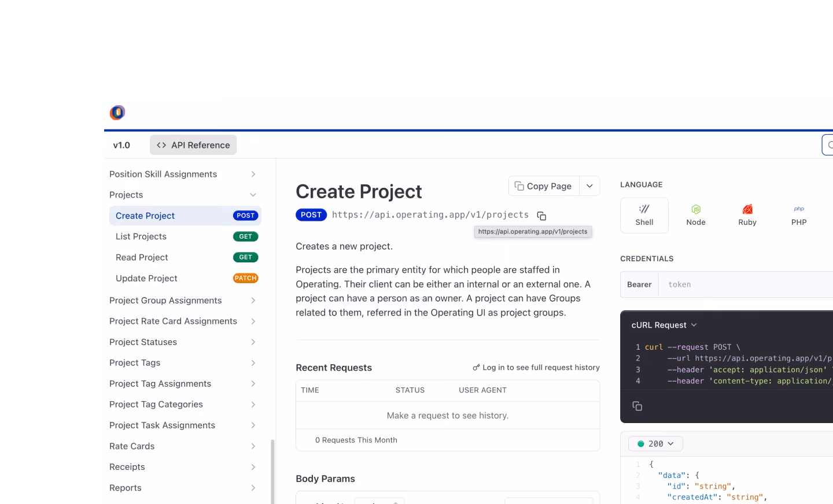Collapse the Projects section
833x504 pixels.
[253, 195]
